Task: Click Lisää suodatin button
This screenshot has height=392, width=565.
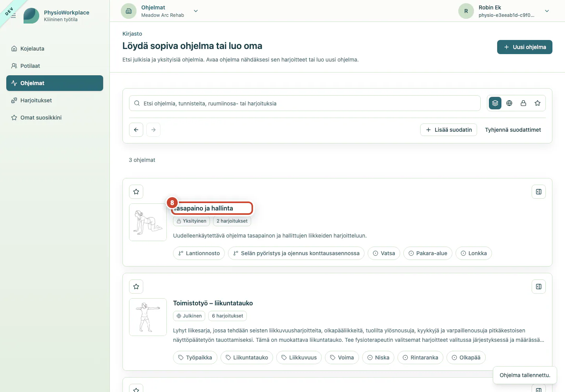Action: (x=448, y=130)
